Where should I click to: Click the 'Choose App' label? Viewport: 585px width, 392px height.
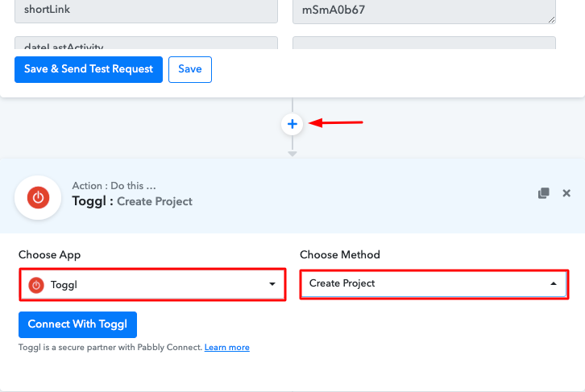pos(49,255)
